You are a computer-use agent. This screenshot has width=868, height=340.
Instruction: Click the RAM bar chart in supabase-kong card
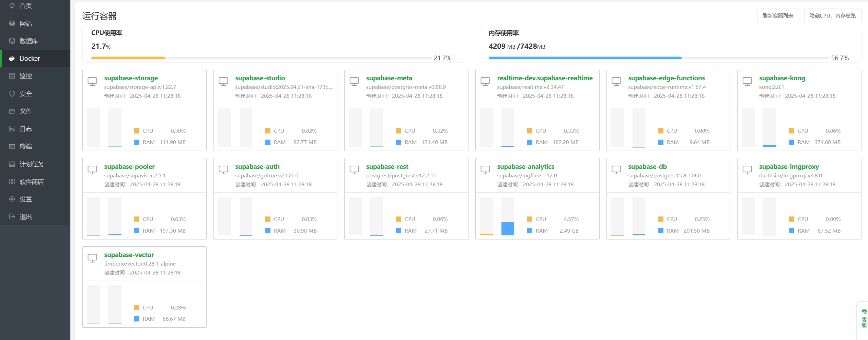[x=769, y=128]
